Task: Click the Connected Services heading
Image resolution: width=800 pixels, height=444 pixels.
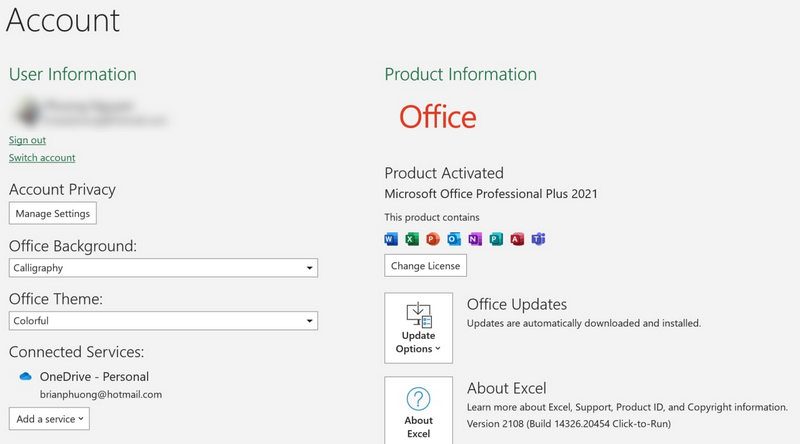Action: tap(77, 352)
